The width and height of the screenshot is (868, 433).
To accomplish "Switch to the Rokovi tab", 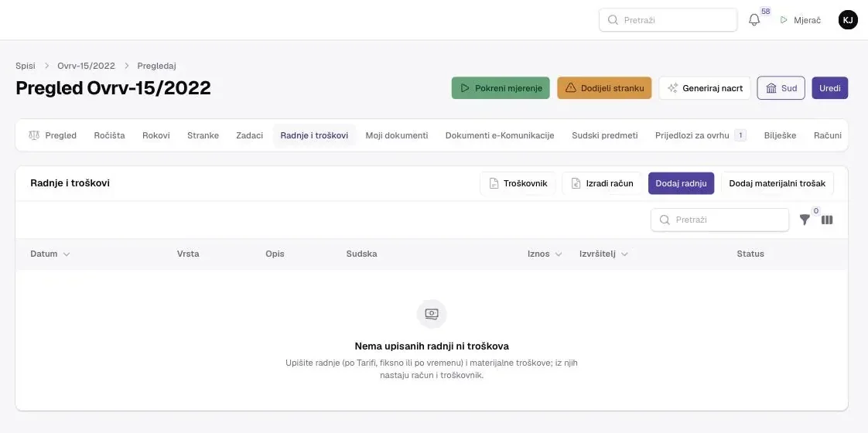I will tap(156, 135).
